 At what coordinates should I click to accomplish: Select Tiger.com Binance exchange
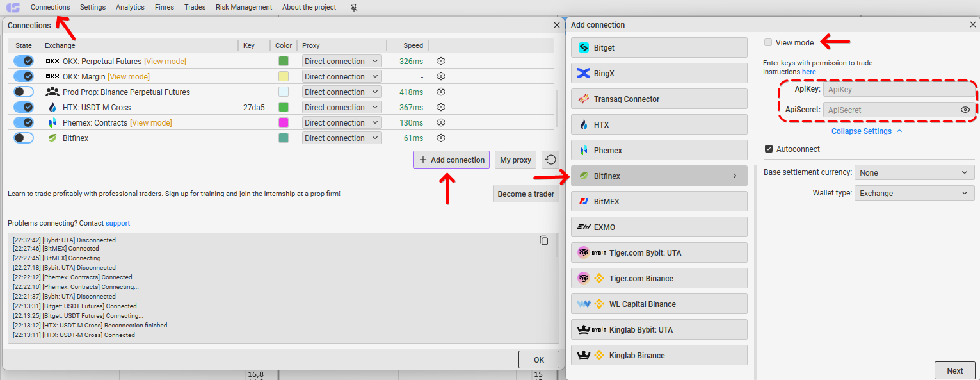[x=659, y=278]
